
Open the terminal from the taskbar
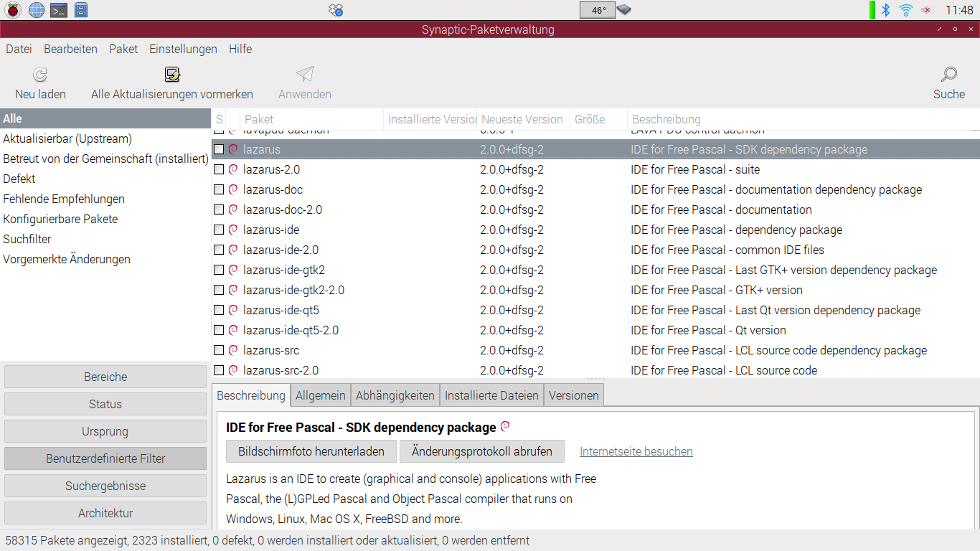(x=59, y=10)
